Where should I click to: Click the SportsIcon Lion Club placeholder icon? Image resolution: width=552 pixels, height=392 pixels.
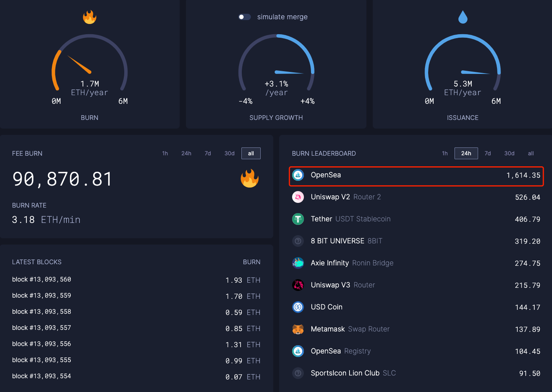coord(298,373)
